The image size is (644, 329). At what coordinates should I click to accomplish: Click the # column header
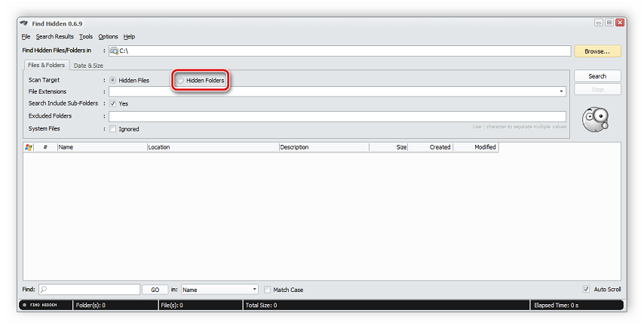(x=45, y=147)
